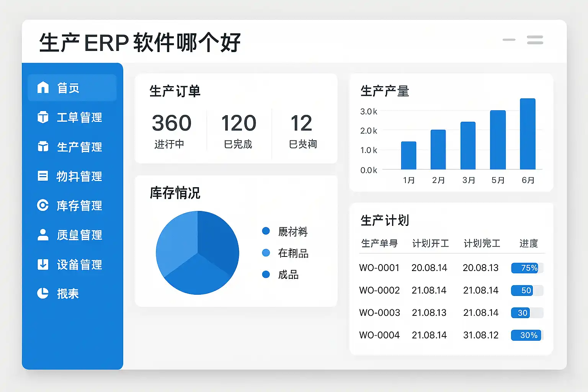Screen dimensions: 588x392
Task: Click the 生产单号 column header
Action: click(379, 243)
